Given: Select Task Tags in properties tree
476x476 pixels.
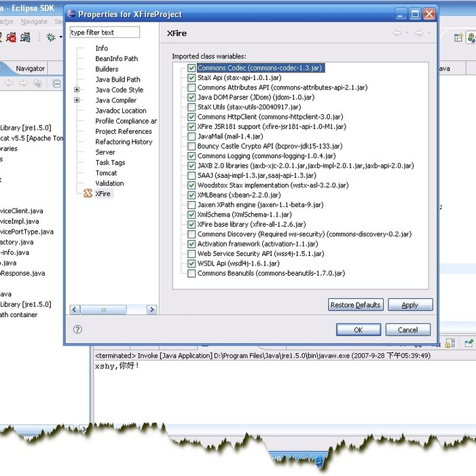Looking at the screenshot, I should tap(110, 163).
